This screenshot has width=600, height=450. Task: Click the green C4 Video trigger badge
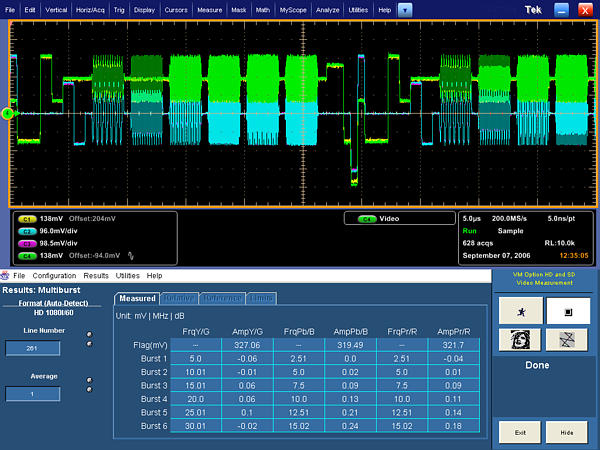tap(367, 217)
